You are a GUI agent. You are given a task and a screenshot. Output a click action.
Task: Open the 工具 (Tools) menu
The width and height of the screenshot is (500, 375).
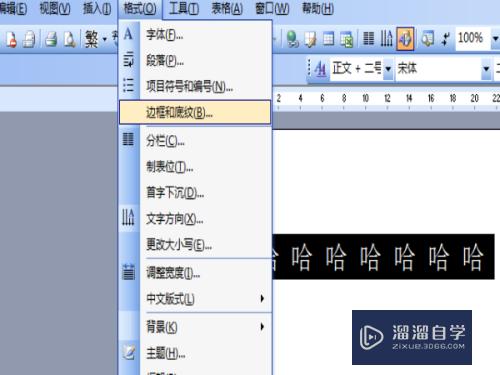(184, 8)
